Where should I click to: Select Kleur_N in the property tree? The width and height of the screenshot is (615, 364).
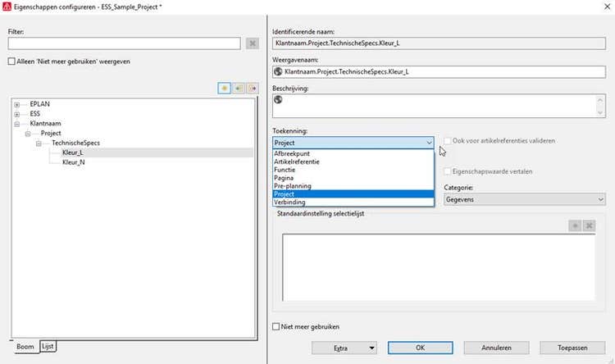[x=74, y=162]
